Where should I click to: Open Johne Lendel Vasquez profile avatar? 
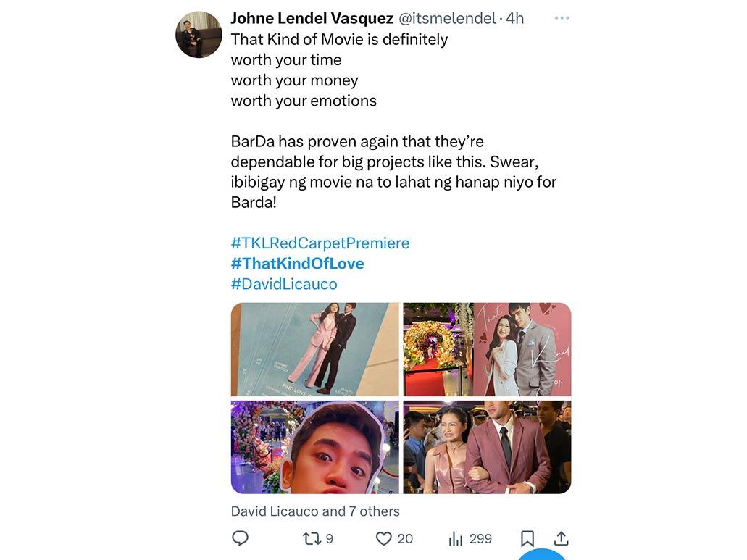coord(199,34)
